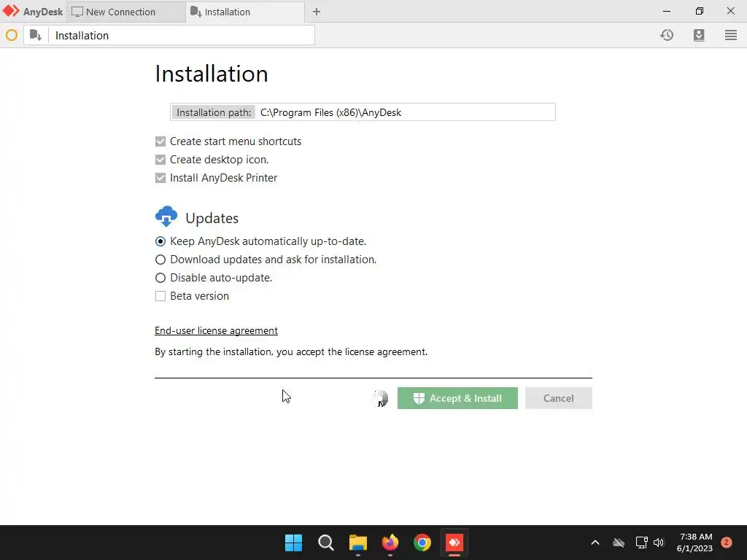Open the clock showing 7:38 AM
This screenshot has height=560, width=747.
tap(694, 542)
